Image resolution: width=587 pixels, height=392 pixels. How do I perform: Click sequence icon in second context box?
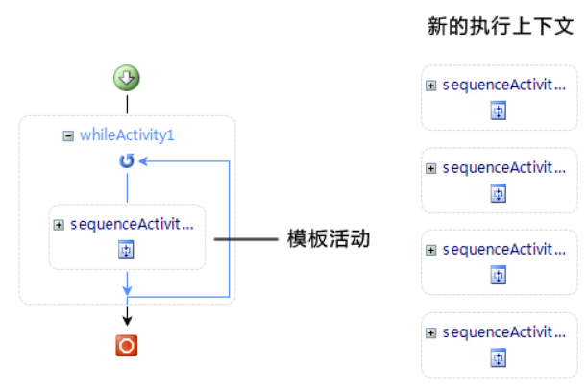[499, 193]
